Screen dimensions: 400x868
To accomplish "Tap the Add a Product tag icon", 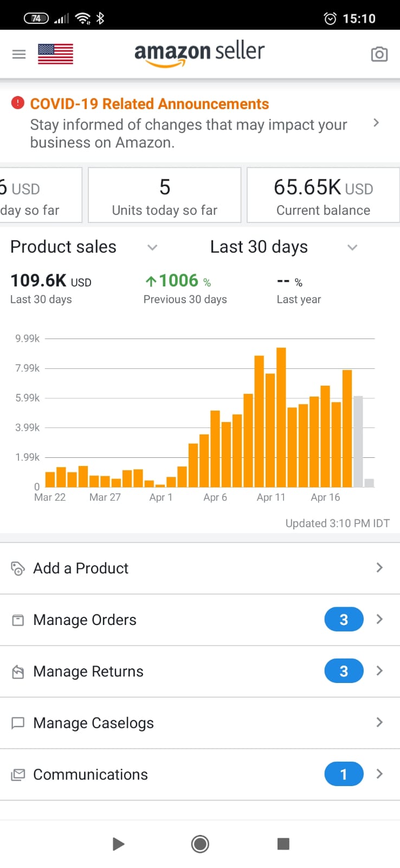I will [18, 568].
